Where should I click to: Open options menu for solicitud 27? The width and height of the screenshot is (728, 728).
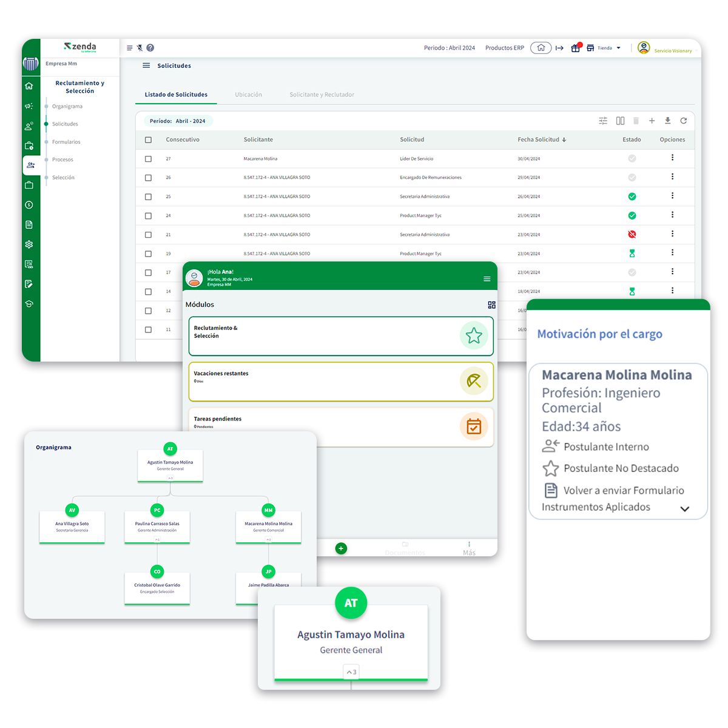click(x=672, y=158)
